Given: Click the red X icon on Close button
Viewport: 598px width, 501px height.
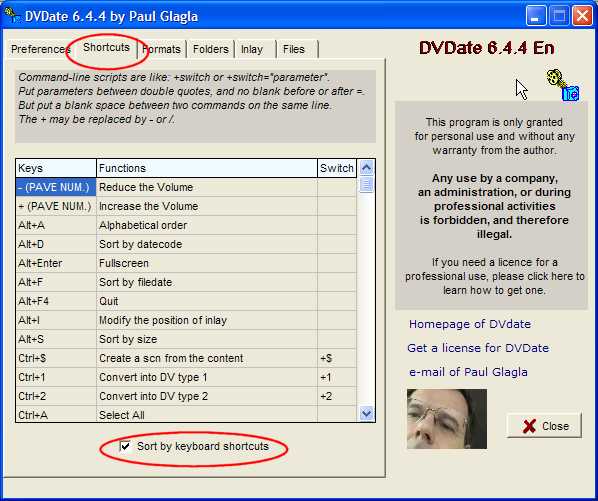Looking at the screenshot, I should coord(529,426).
